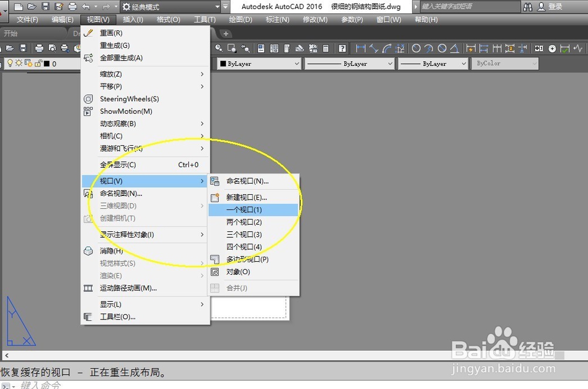Click the Linear dimension icon
The height and width of the screenshot is (389, 588).
pos(360,48)
